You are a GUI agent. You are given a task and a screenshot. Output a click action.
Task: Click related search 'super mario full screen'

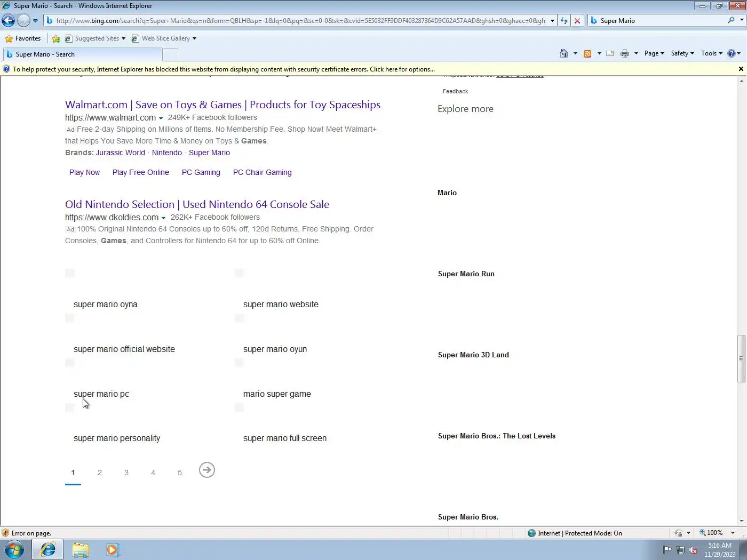pyautogui.click(x=285, y=438)
